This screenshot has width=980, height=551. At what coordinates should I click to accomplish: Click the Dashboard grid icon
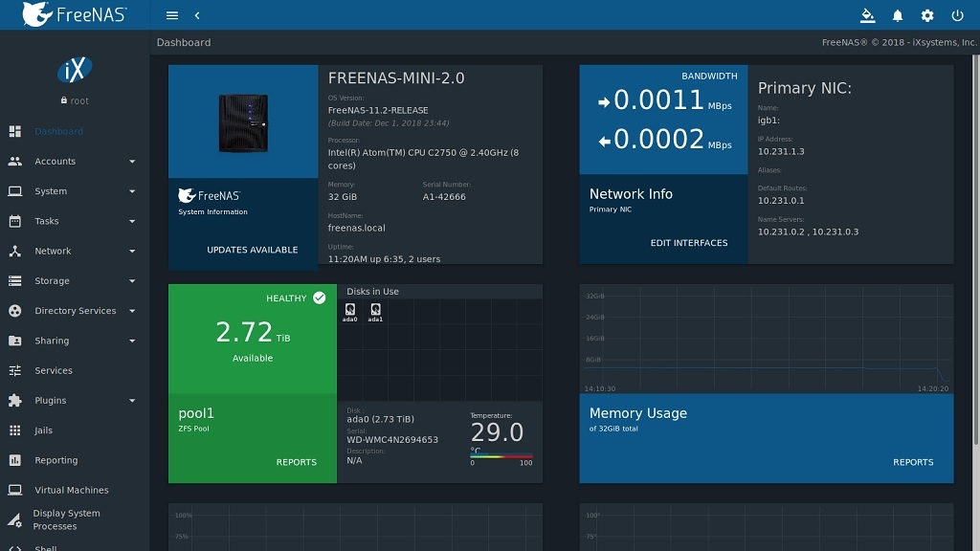coord(15,131)
